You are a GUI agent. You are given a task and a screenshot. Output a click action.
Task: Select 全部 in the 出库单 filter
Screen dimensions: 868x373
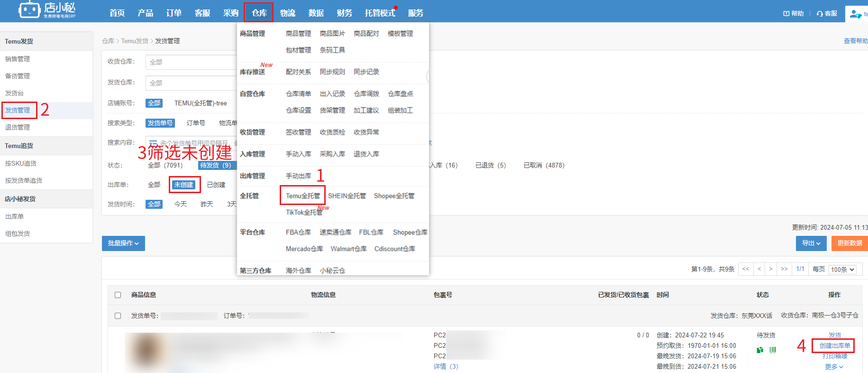point(154,185)
